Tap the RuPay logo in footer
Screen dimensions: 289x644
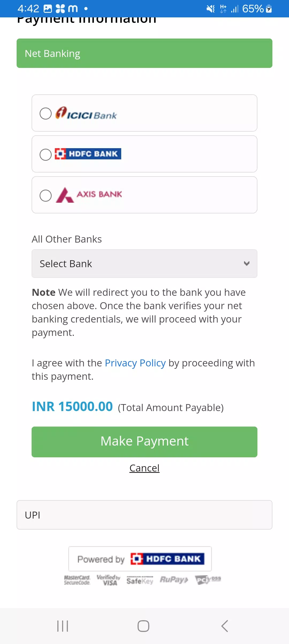coord(174,580)
